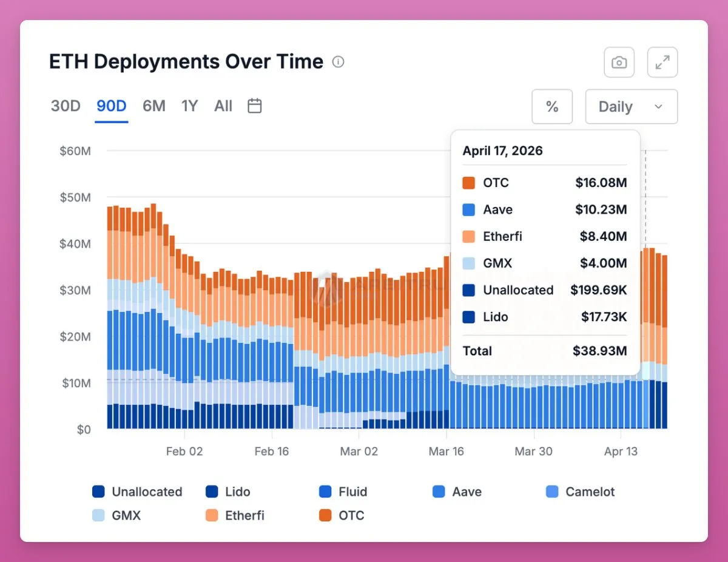Click info icon beside chart title
The image size is (728, 562).
pos(339,62)
